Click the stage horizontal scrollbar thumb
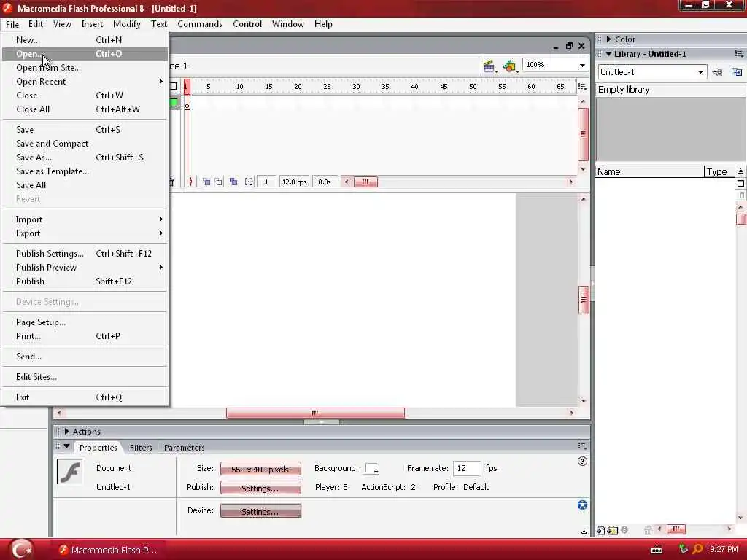 click(315, 413)
